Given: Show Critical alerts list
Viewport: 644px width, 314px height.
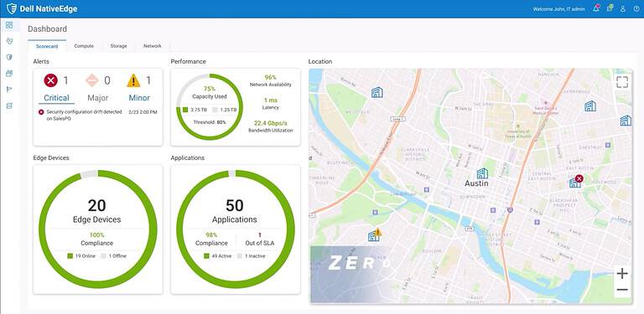Looking at the screenshot, I should [x=57, y=98].
